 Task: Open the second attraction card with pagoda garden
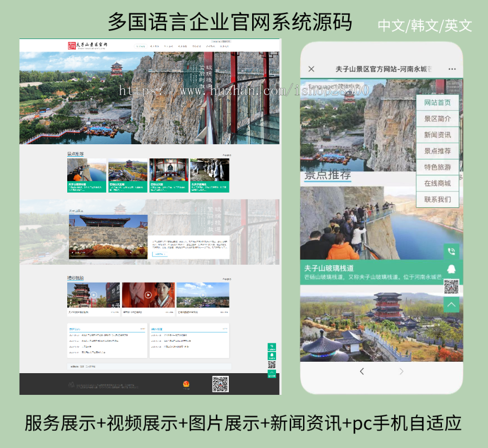click(x=127, y=175)
